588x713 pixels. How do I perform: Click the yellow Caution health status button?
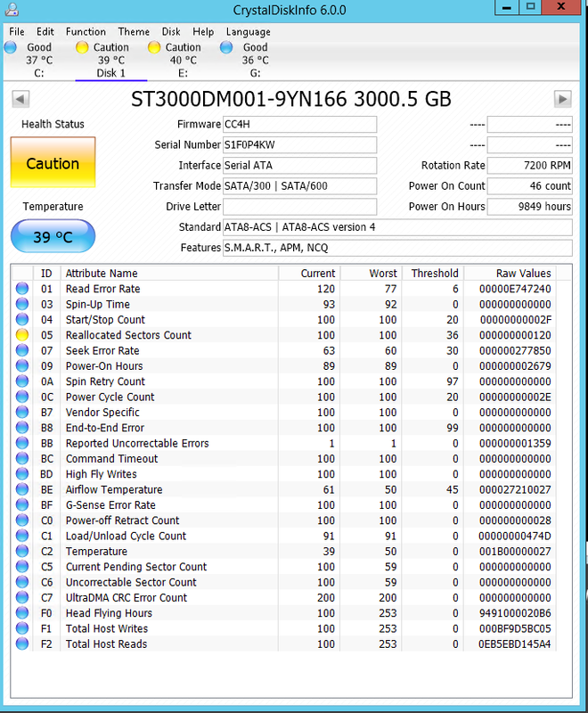point(53,162)
